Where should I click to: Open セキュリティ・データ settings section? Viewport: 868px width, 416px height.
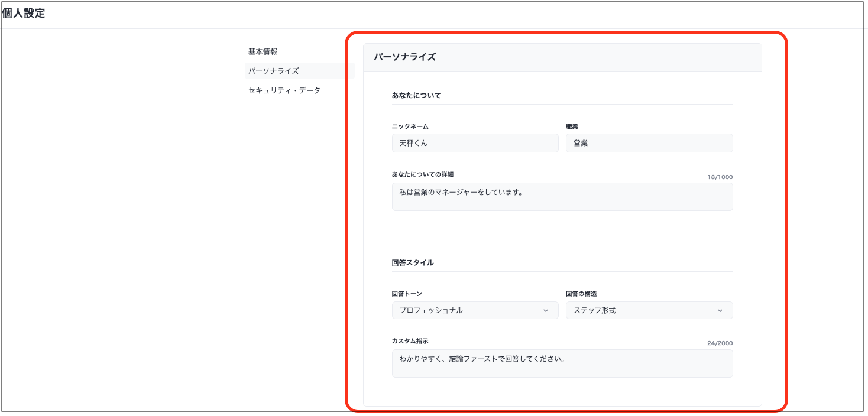(284, 91)
